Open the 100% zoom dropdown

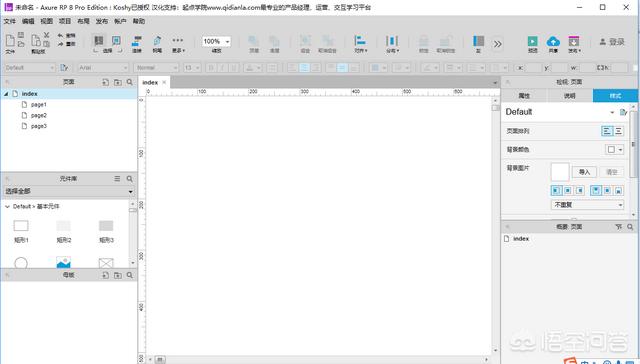point(216,41)
